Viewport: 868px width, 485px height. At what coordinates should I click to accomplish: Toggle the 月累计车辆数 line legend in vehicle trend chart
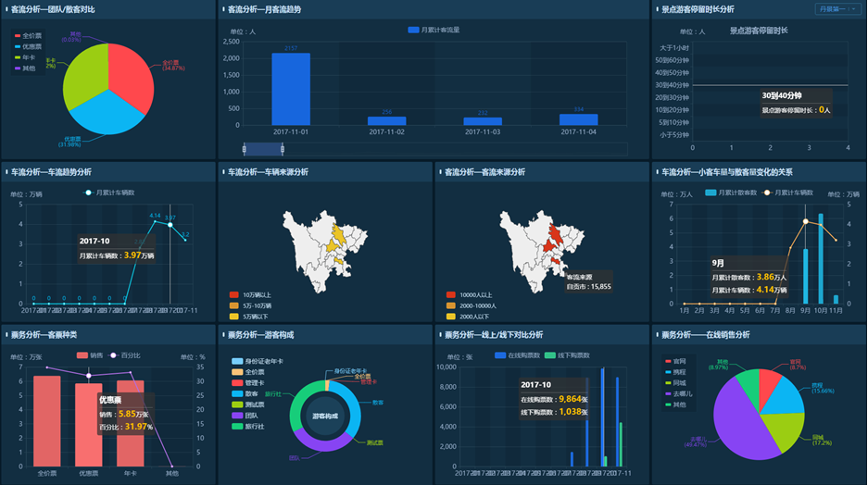tap(109, 193)
